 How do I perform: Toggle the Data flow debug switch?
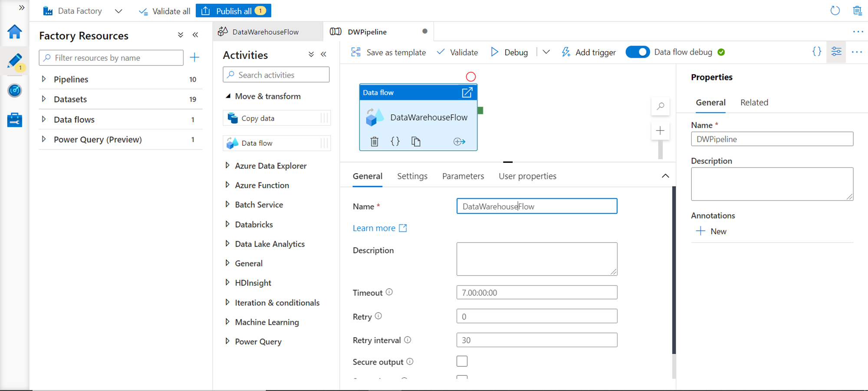pos(638,52)
